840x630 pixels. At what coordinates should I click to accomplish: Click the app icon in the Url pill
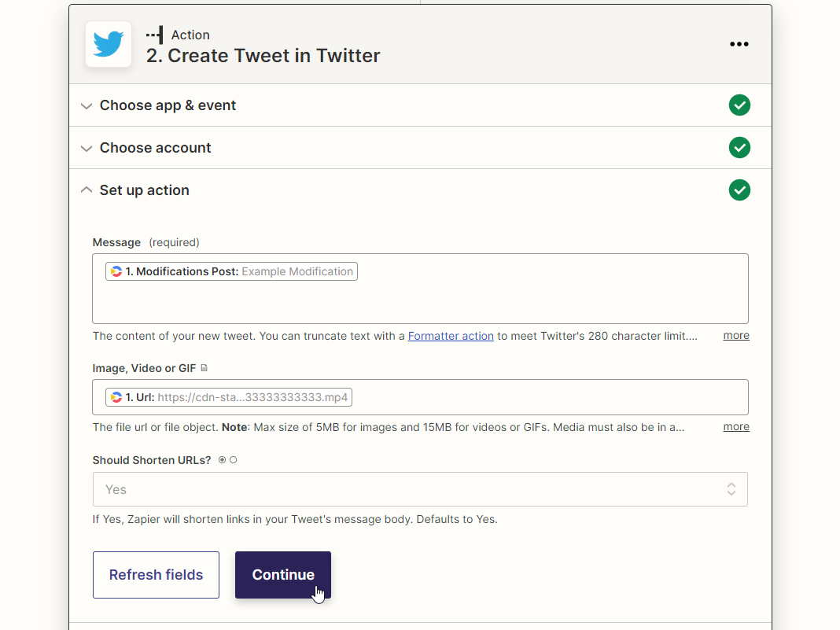[116, 397]
